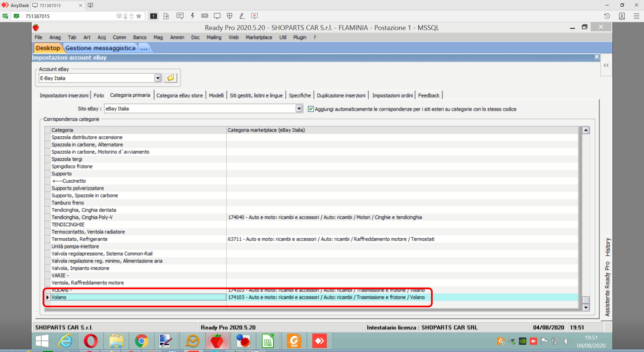Viewport: 644px width, 352px height.
Task: Click Ready Pro strawberry taskbar icon
Action: point(217,341)
